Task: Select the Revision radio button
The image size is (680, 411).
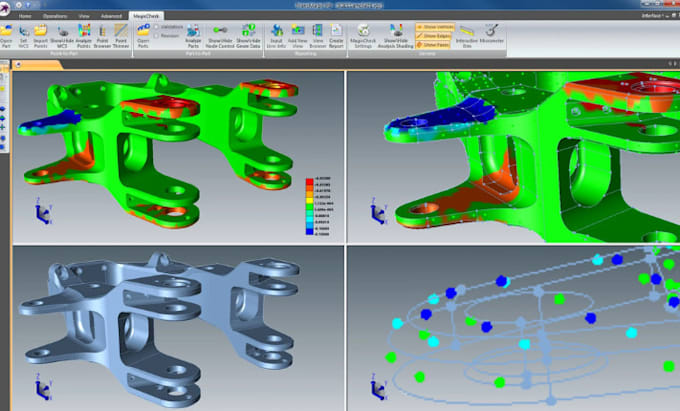Action: click(167, 36)
